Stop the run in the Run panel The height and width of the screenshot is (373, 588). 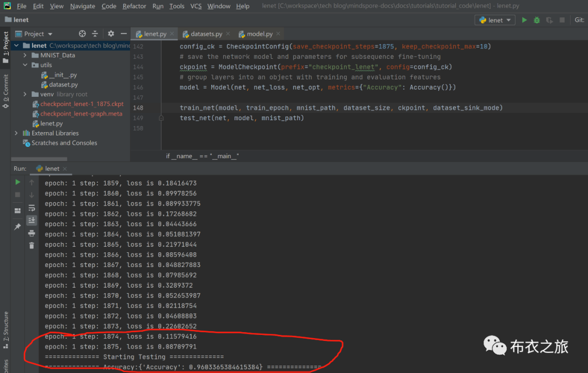[x=17, y=195]
